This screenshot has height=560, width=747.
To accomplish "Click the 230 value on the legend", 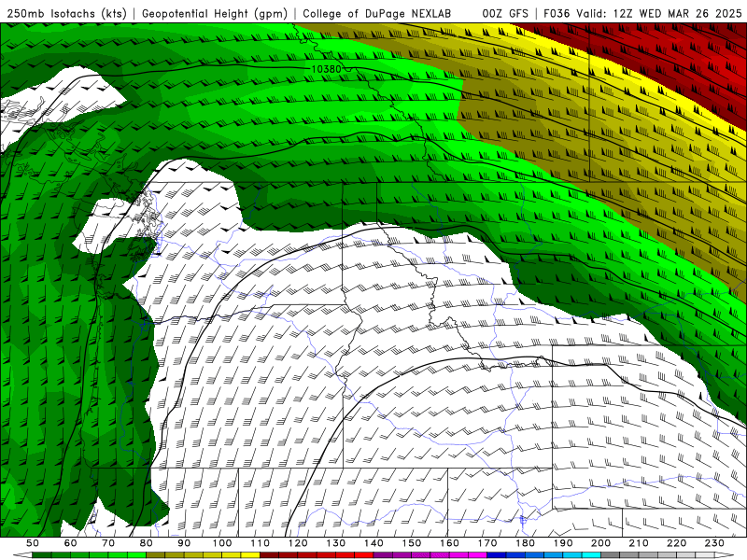I will (x=714, y=543).
